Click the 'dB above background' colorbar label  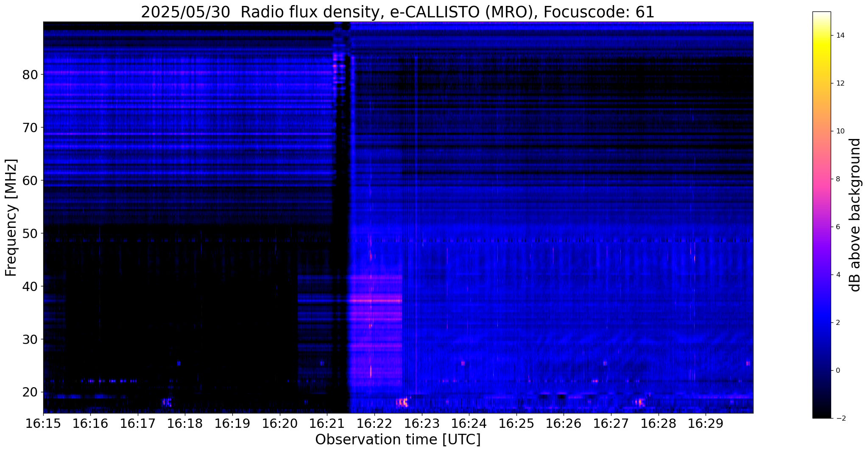coord(855,215)
